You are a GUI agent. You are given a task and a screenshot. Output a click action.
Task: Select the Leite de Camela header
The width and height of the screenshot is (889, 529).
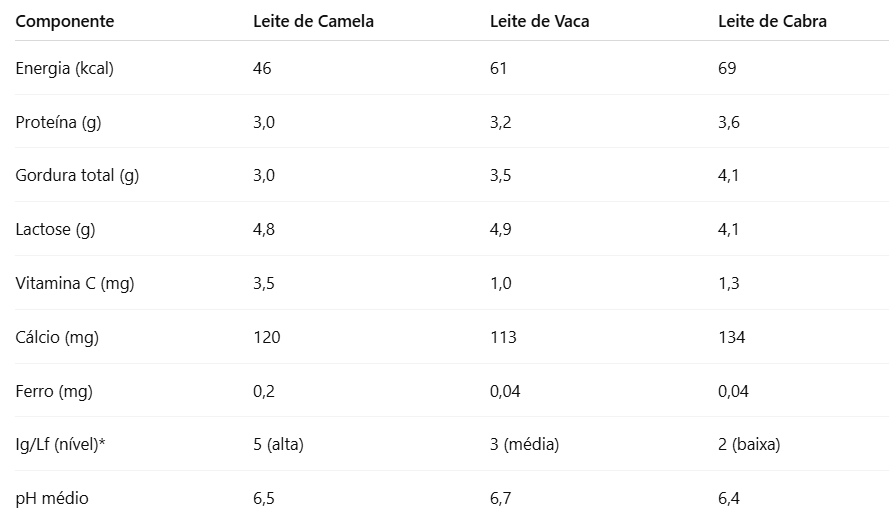pos(313,22)
